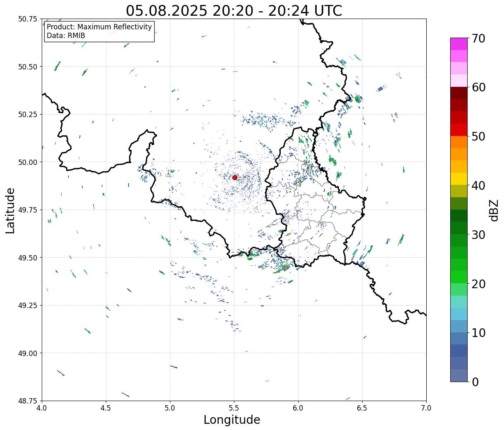This screenshot has width=504, height=430.
Task: Click the latitude tick label 50.50
Action: tap(28, 67)
